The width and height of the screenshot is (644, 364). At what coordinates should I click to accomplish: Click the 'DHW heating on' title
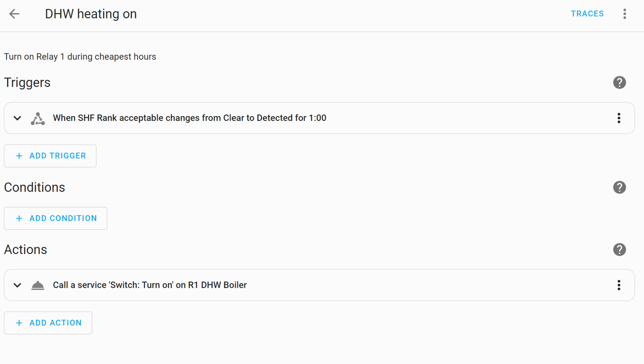pyautogui.click(x=91, y=14)
